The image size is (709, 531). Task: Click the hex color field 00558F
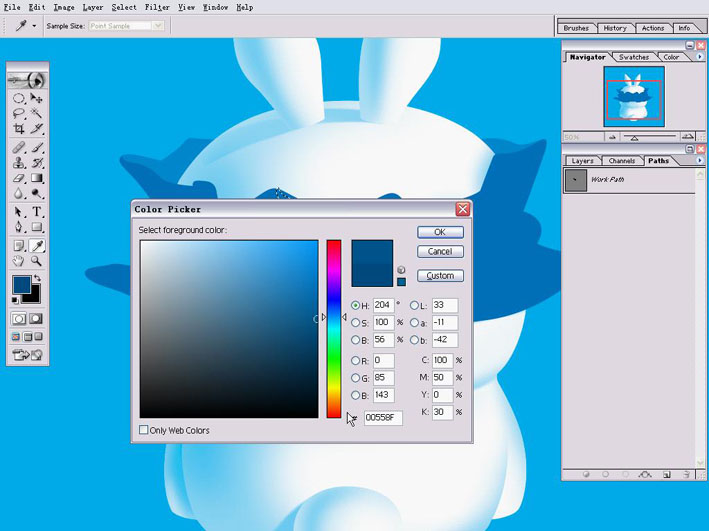pyautogui.click(x=383, y=417)
